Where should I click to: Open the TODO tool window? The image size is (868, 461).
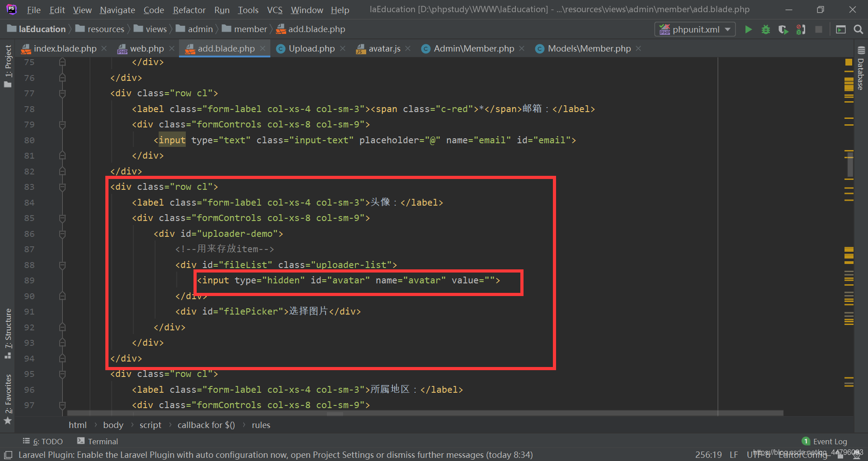[x=43, y=441]
